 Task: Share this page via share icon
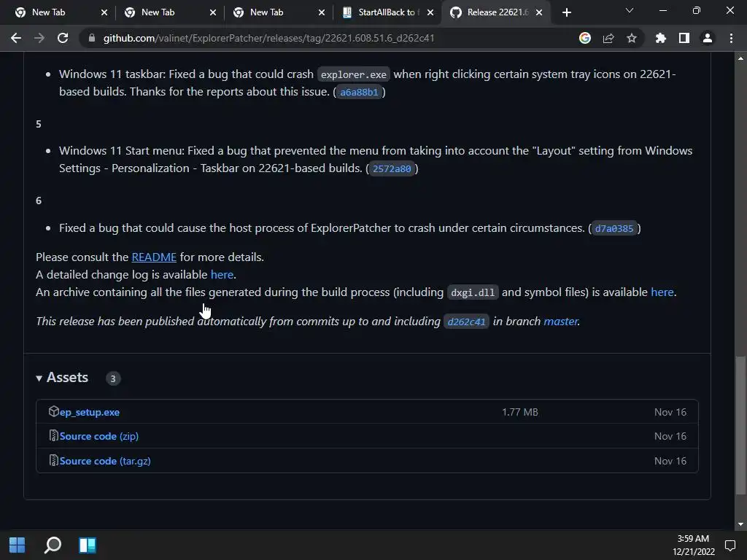click(x=608, y=38)
